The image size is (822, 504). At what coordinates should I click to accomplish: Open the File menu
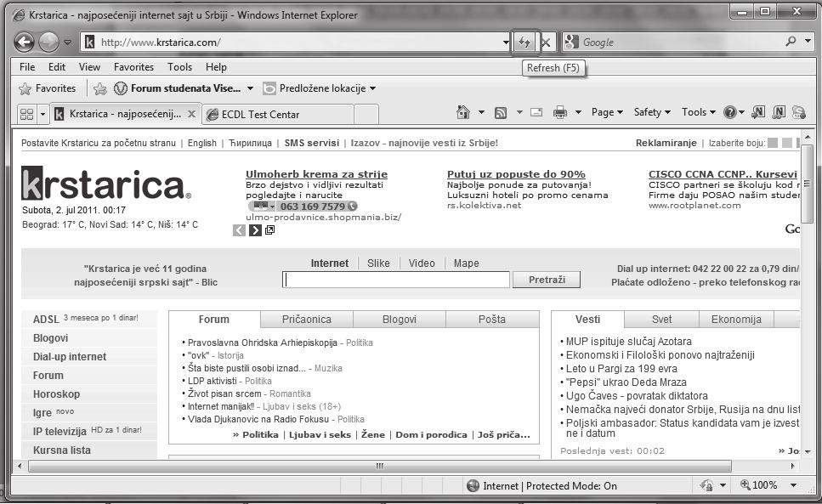26,67
